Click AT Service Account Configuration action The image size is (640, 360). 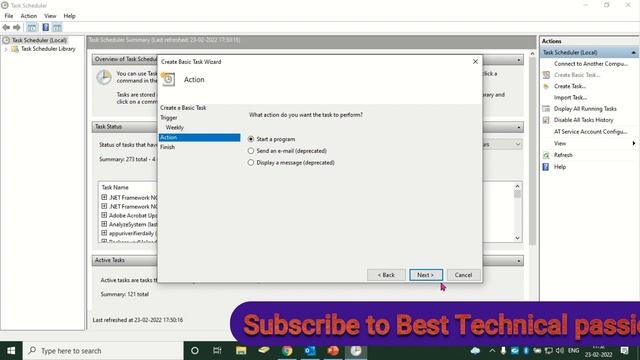pos(590,131)
